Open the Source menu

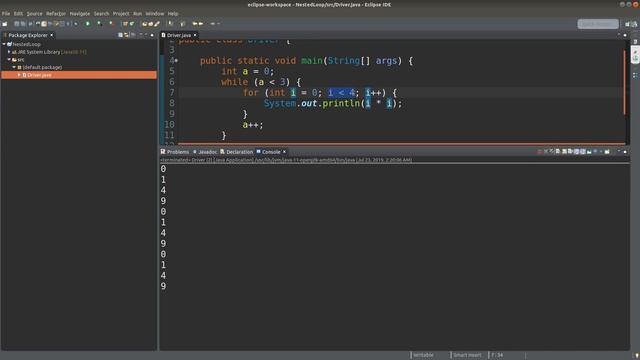coord(34,13)
